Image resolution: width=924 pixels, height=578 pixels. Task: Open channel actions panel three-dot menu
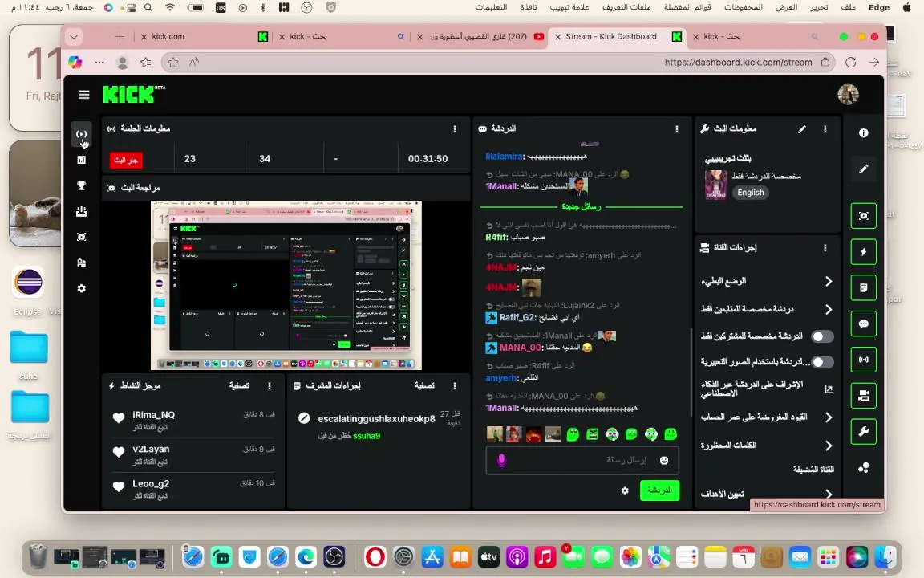coord(825,248)
